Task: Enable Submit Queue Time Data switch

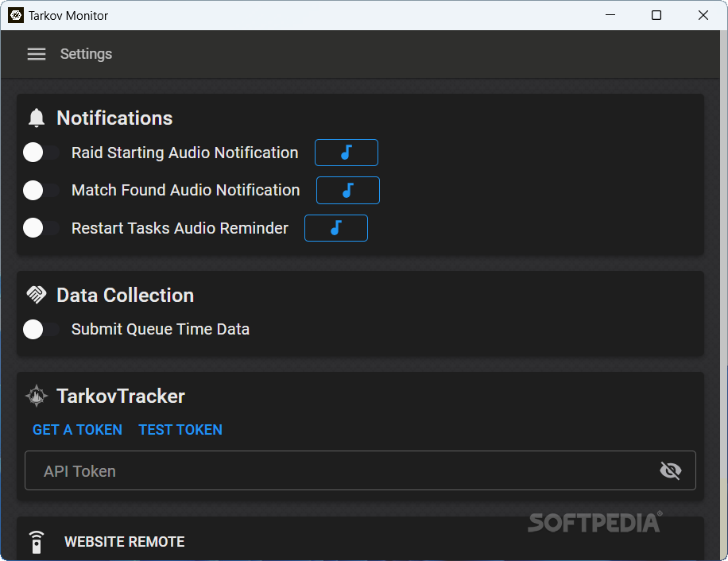Action: click(x=41, y=330)
